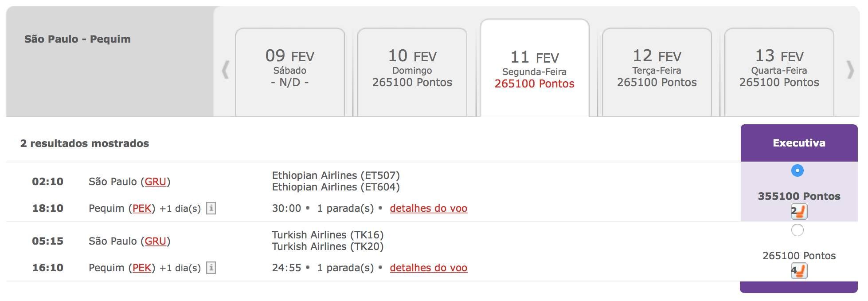The image size is (868, 301).
Task: Click GRU link on the 02:10 departure
Action: (x=156, y=182)
